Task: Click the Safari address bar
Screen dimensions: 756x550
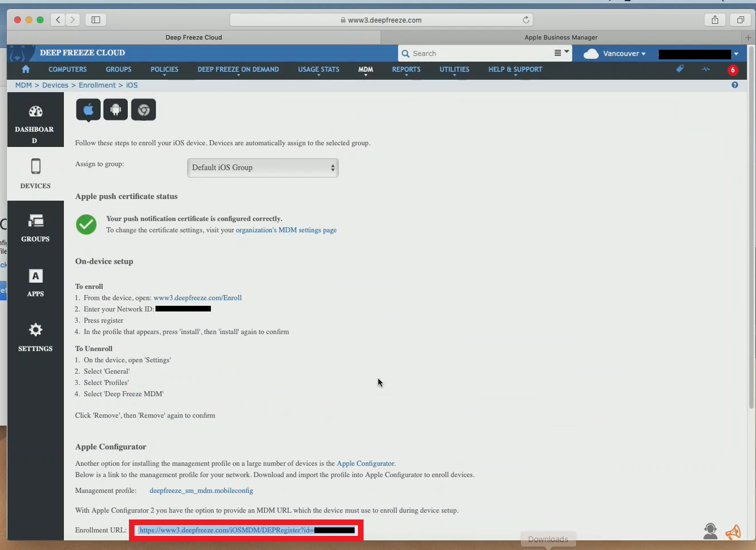Action: [x=381, y=20]
